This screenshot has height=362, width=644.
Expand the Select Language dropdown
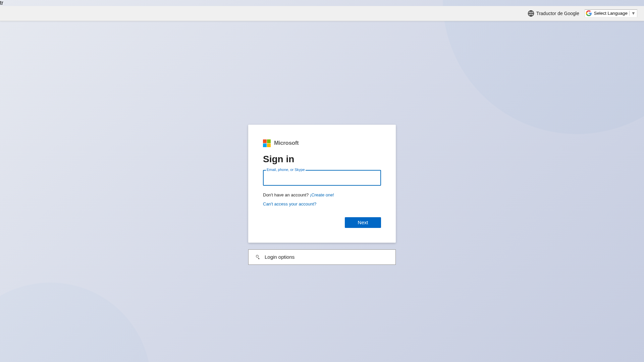[x=611, y=13]
